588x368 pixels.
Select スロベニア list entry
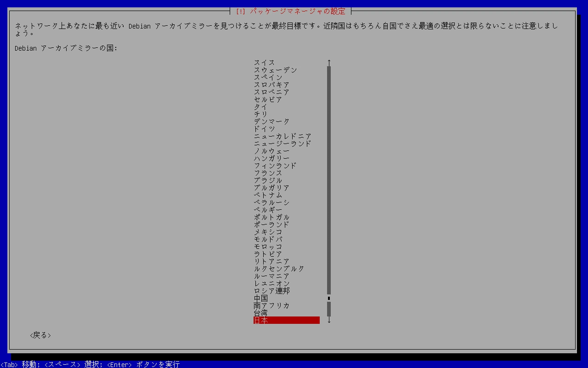271,92
